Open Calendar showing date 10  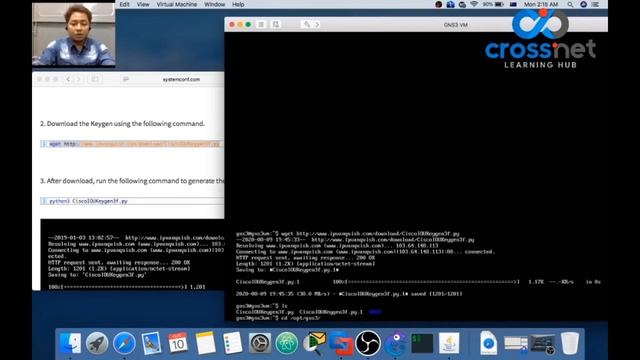coord(178,343)
